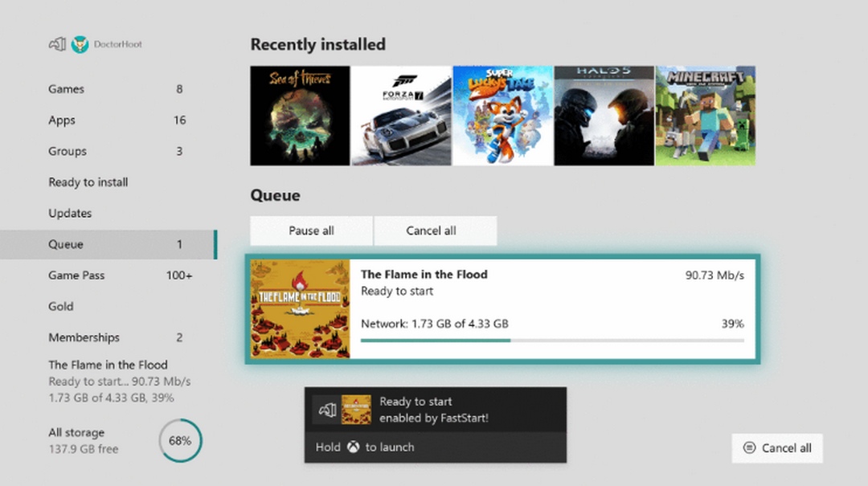Switch to the Apps sidebar section
The height and width of the screenshot is (486, 868).
[62, 120]
